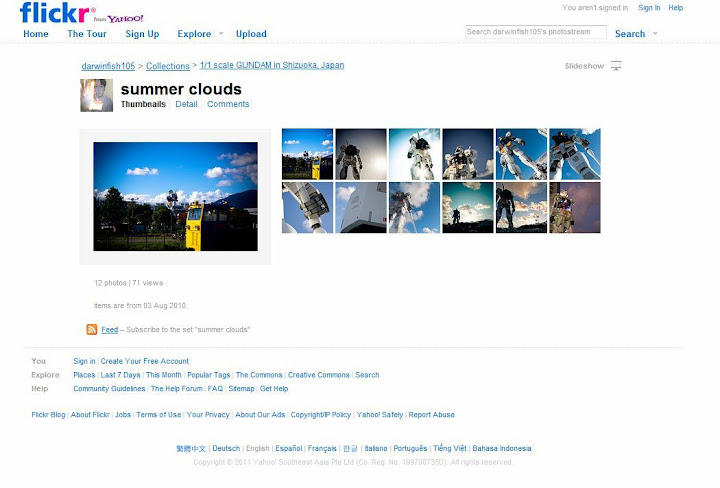Screen dimensions: 720x488
Task: Select the Thumbnails view tab
Action: [x=143, y=104]
